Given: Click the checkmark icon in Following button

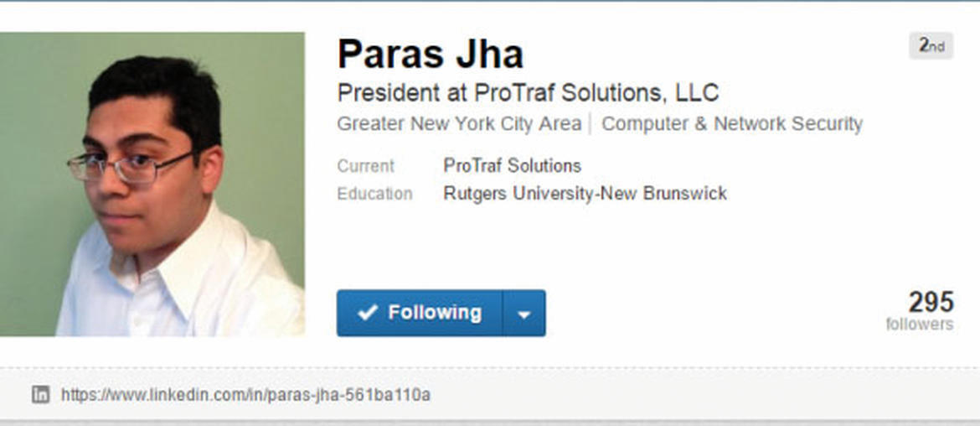Looking at the screenshot, I should point(368,312).
